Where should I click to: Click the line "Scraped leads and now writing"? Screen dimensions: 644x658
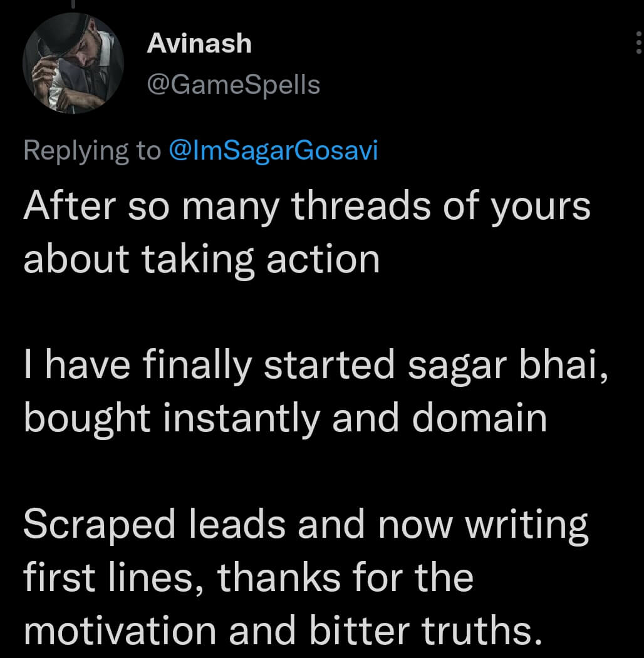point(306,527)
